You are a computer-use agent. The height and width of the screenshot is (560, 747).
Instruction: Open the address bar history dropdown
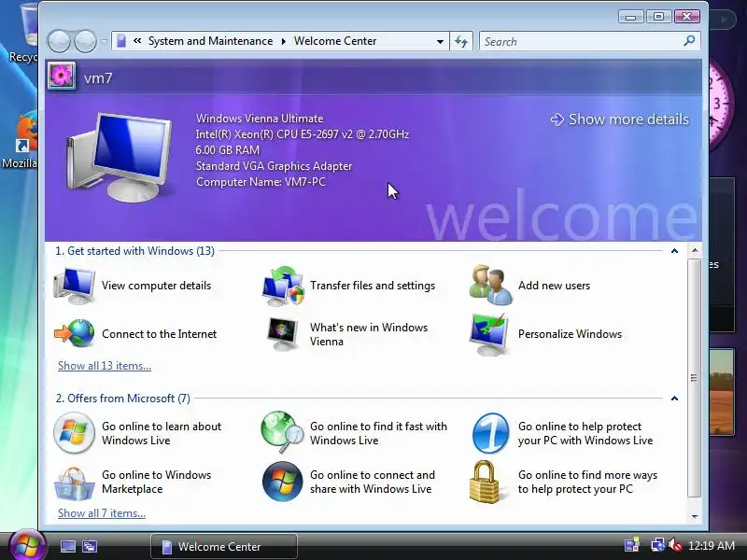tap(440, 41)
